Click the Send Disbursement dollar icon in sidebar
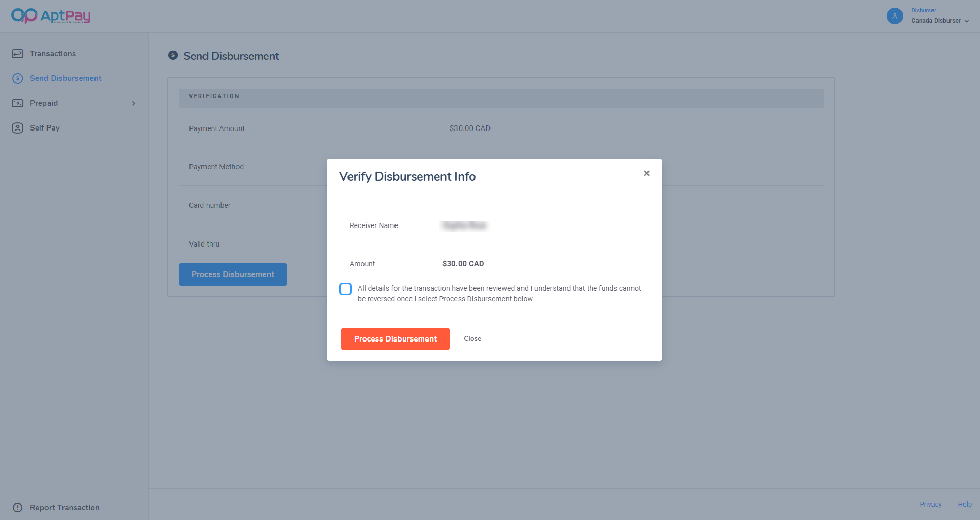980x520 pixels. click(18, 78)
